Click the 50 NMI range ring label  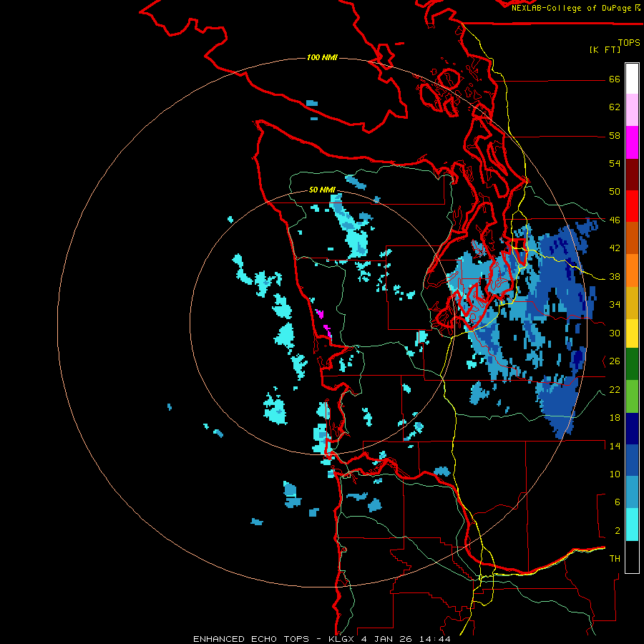click(322, 190)
